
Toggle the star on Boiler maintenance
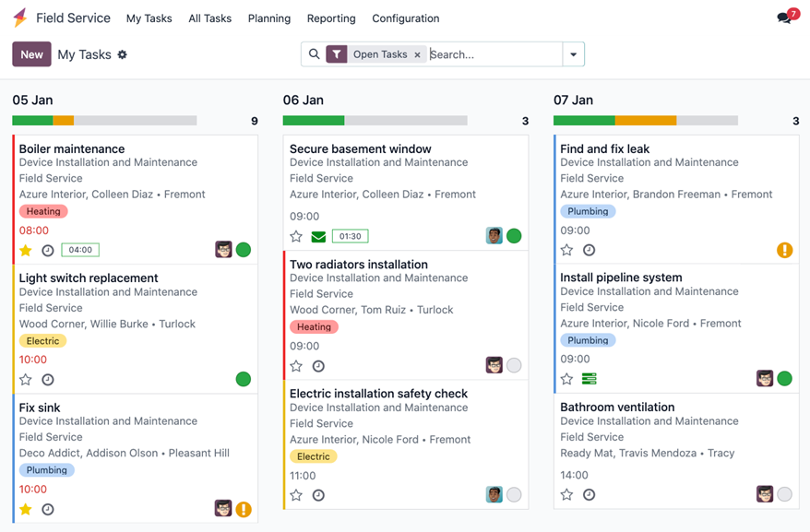(x=26, y=250)
